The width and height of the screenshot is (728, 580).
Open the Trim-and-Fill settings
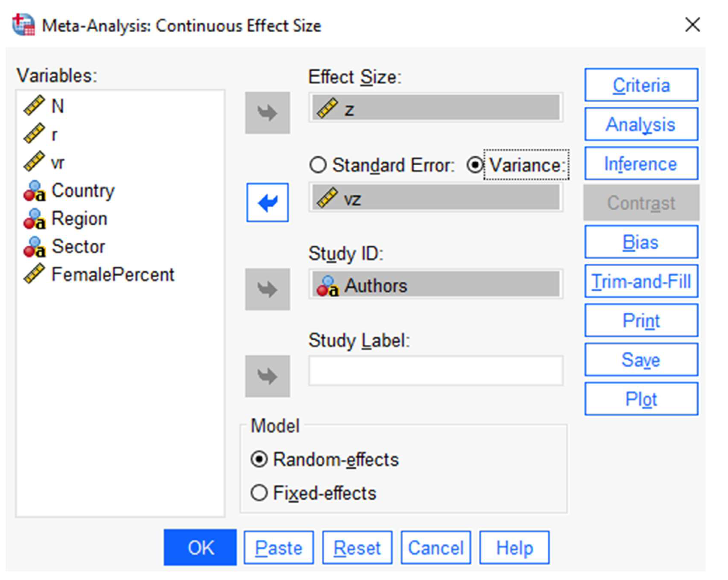(x=641, y=281)
